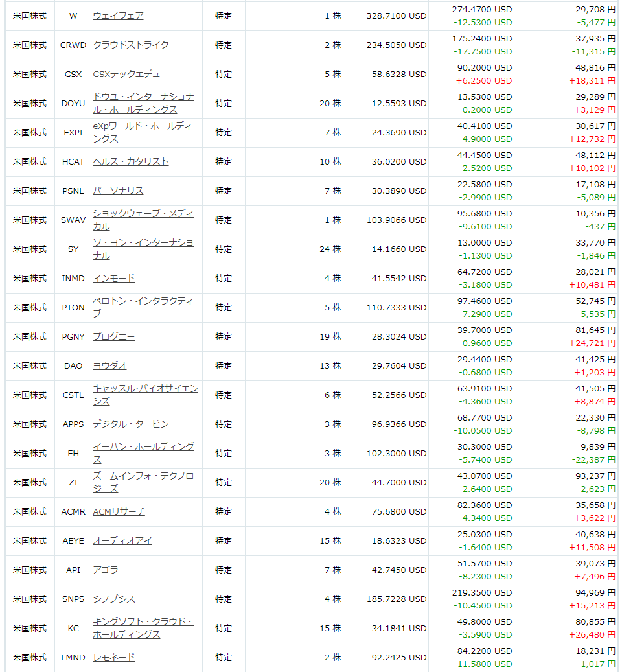Open the ACMリサーチ stock link
Image resolution: width=622 pixels, height=672 pixels.
click(x=119, y=511)
